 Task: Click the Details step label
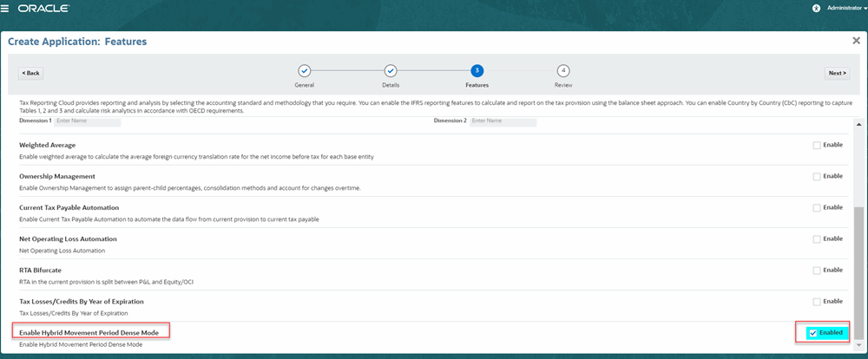coord(391,85)
